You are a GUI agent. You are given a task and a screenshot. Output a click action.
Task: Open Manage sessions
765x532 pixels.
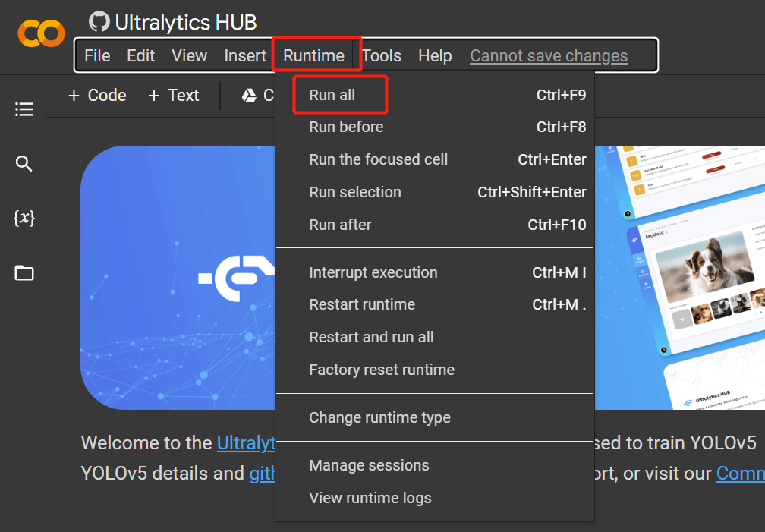tap(435, 466)
